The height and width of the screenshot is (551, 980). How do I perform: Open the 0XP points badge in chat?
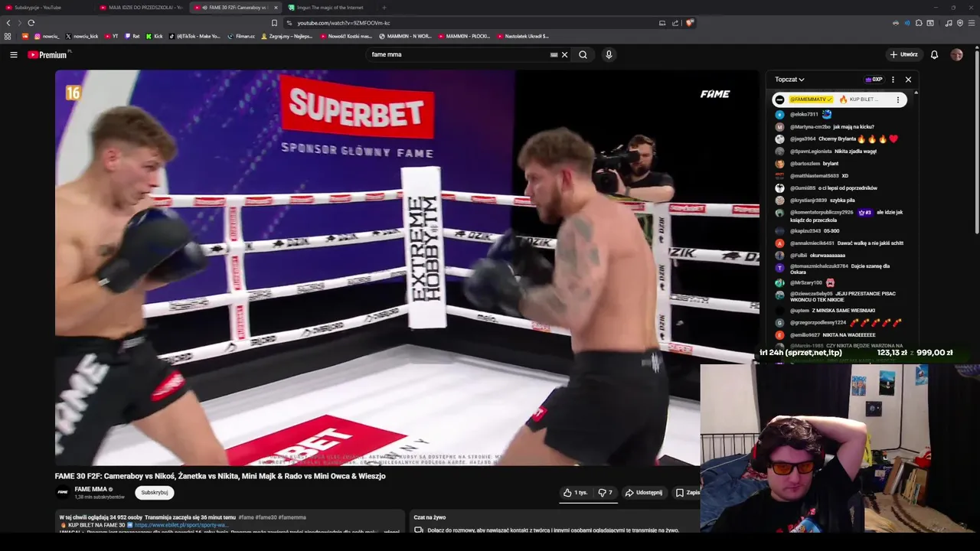click(874, 80)
